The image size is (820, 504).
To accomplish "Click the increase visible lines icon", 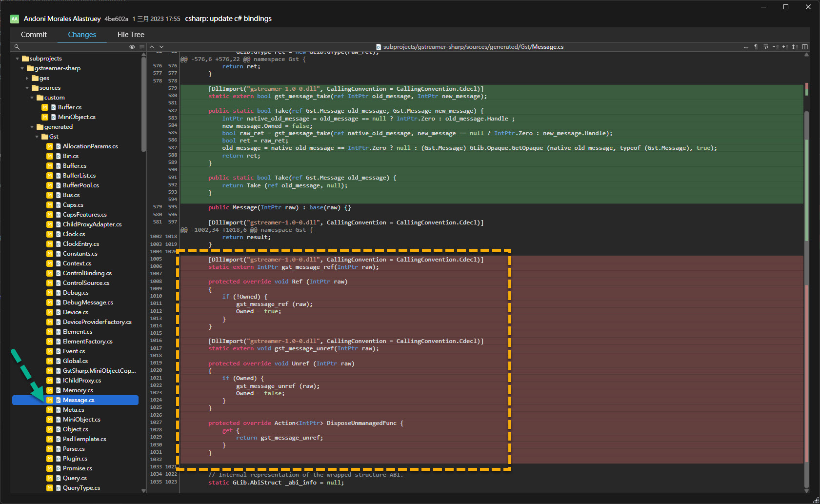I will [785, 47].
